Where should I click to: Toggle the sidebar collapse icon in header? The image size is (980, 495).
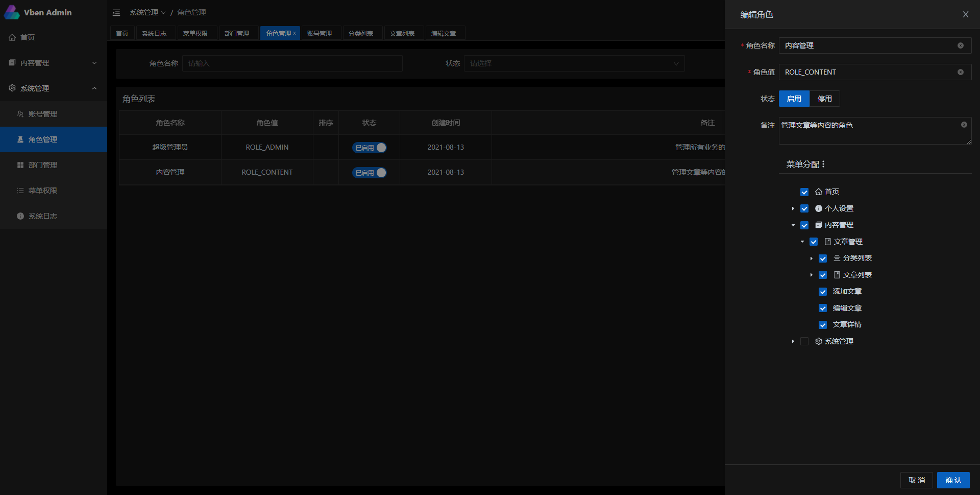[116, 13]
